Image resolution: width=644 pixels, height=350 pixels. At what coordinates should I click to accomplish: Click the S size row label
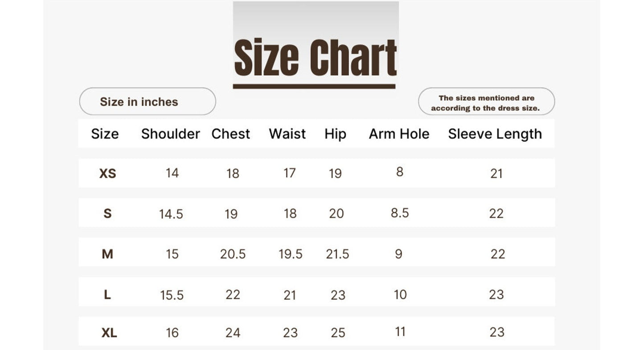pos(107,214)
